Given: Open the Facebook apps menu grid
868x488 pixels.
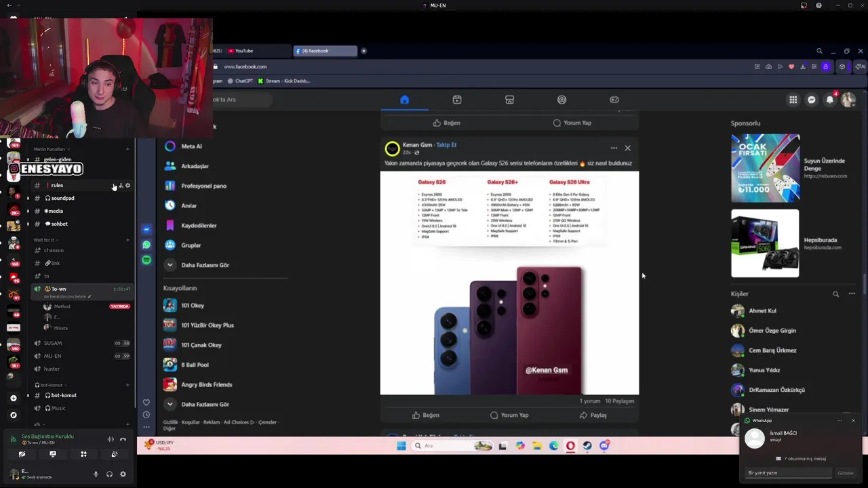Looking at the screenshot, I should tap(793, 100).
